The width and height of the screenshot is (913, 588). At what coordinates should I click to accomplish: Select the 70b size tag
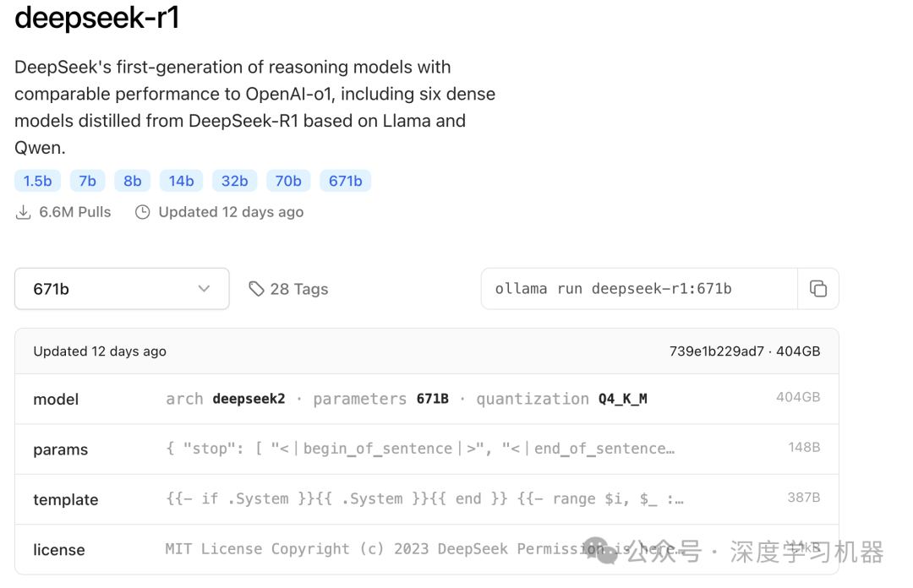288,181
